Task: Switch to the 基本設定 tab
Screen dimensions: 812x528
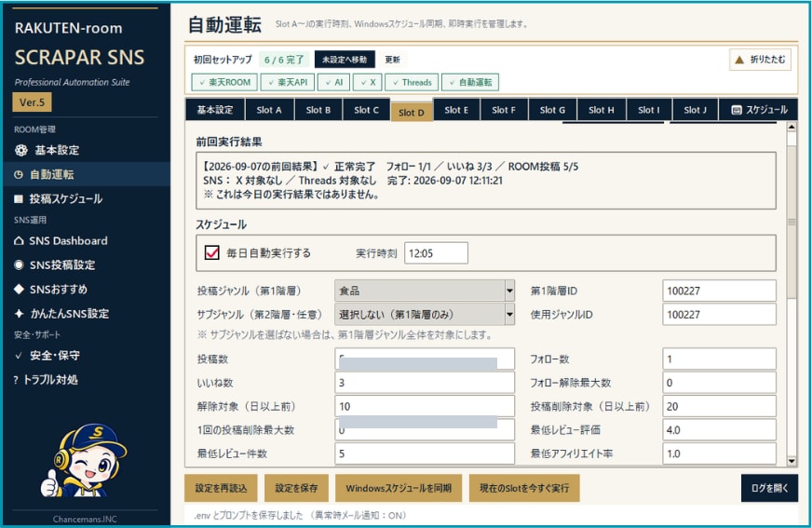Action: pyautogui.click(x=215, y=110)
